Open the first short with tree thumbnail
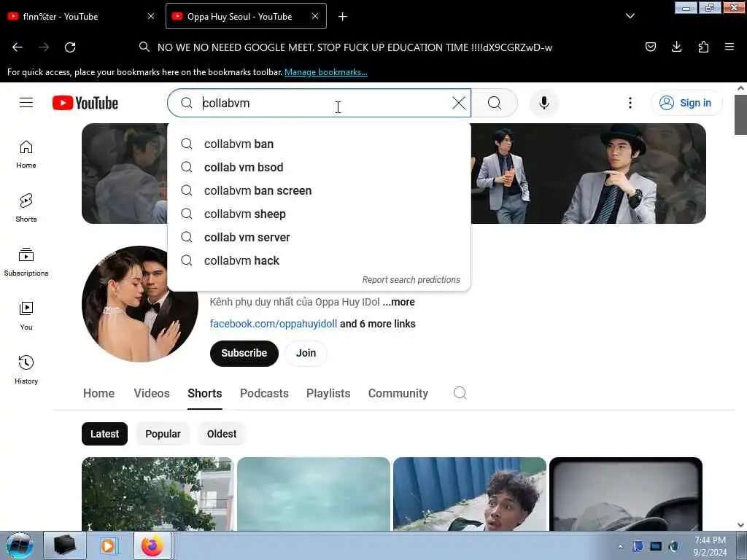Viewport: 747px width, 560px height. tap(158, 494)
